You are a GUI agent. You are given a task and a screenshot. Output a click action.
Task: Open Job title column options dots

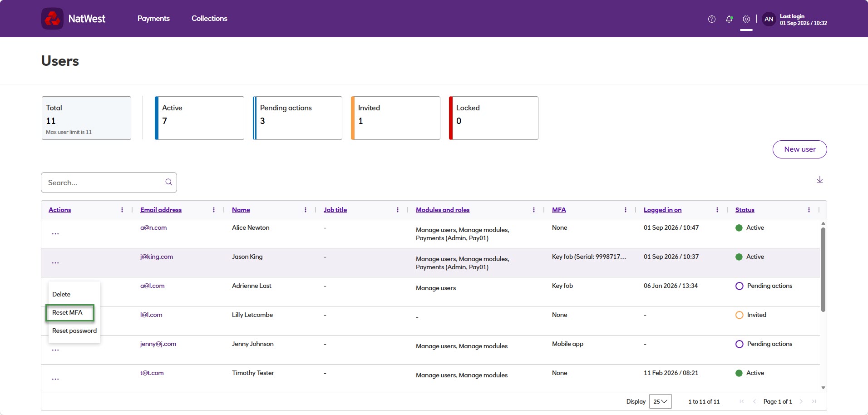[398, 210]
